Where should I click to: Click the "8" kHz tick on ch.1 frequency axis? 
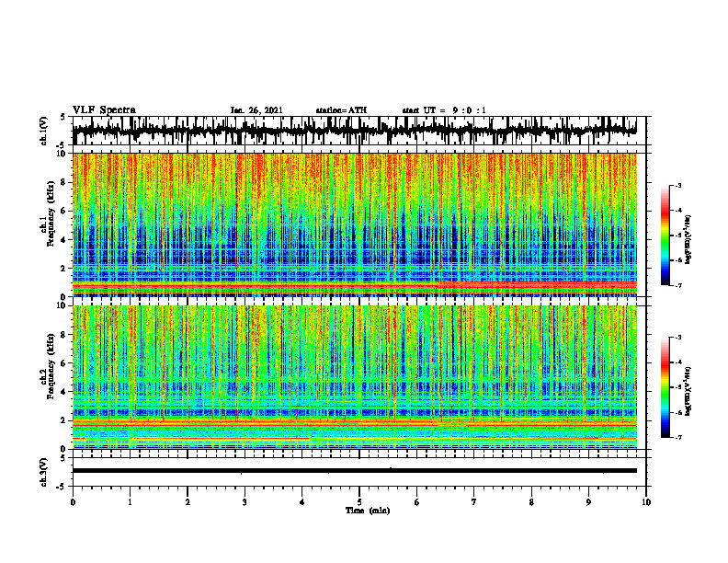tap(63, 182)
